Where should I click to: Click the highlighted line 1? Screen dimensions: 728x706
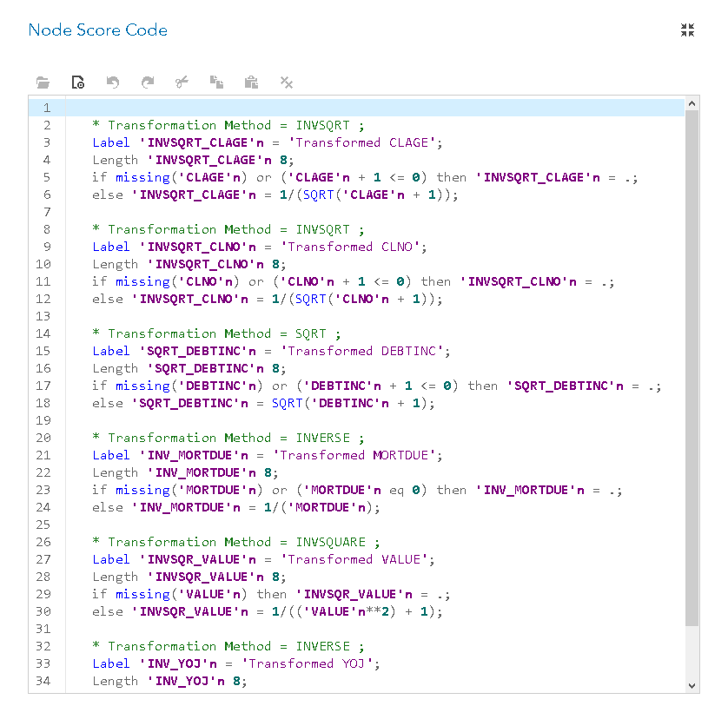point(347,107)
